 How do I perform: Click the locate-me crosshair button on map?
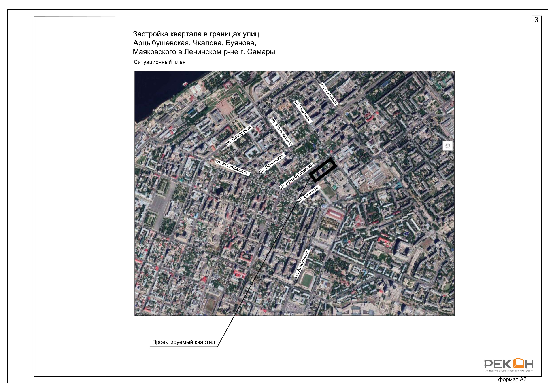pyautogui.click(x=447, y=146)
